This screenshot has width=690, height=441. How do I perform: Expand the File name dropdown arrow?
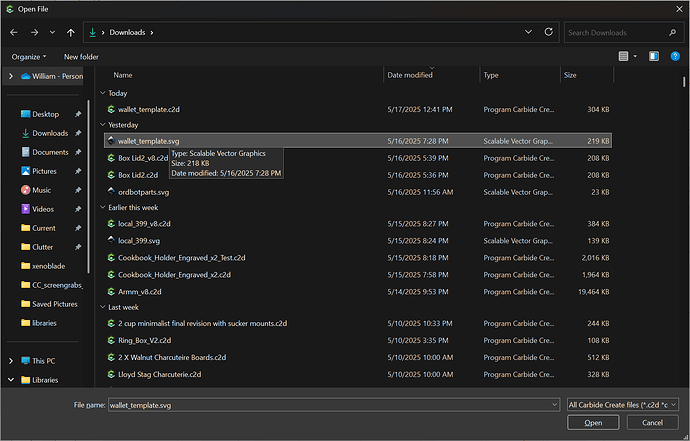tap(554, 404)
